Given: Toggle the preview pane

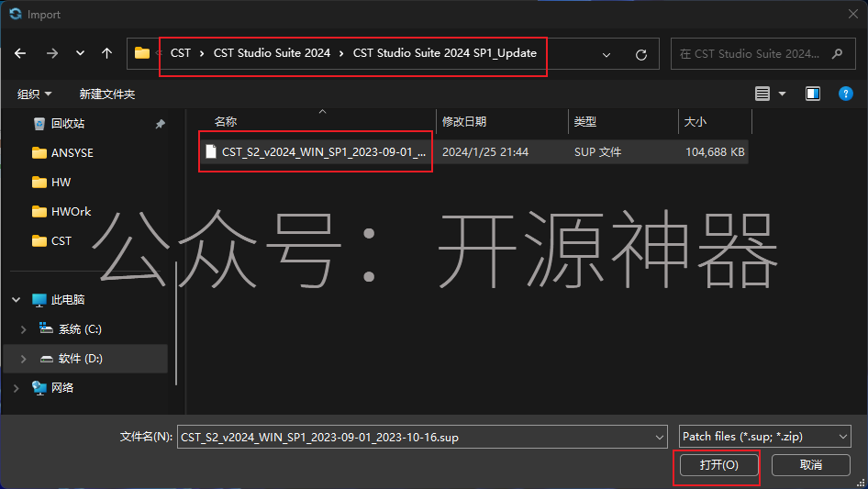Looking at the screenshot, I should pyautogui.click(x=813, y=94).
